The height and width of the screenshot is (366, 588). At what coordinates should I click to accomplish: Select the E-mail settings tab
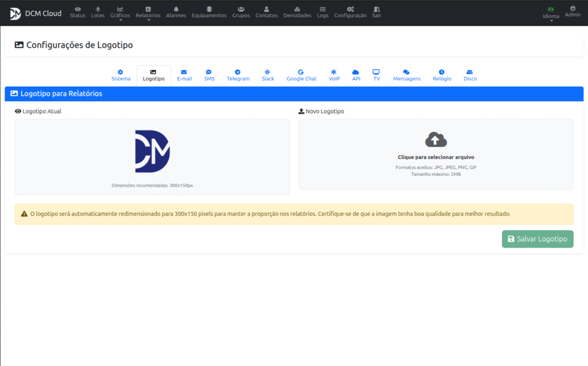(184, 75)
